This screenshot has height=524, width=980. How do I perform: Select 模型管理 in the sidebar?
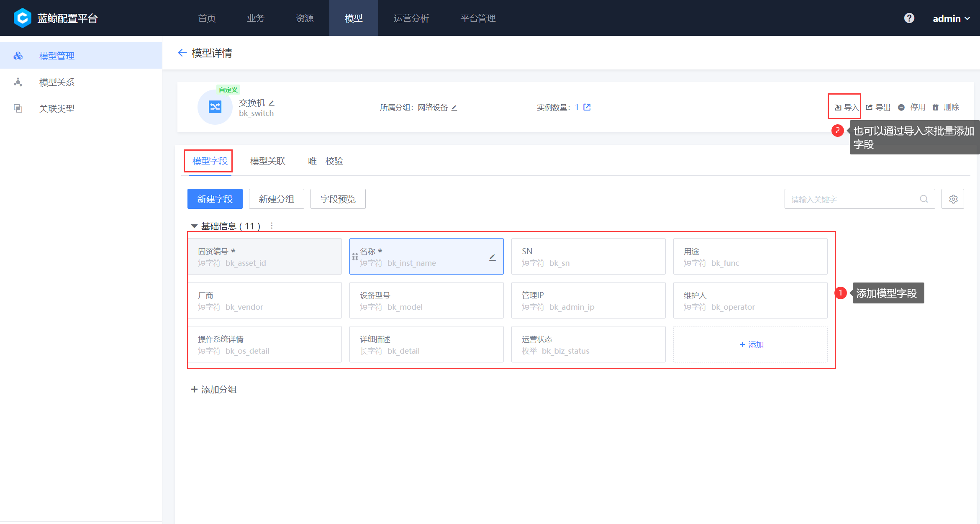81,56
